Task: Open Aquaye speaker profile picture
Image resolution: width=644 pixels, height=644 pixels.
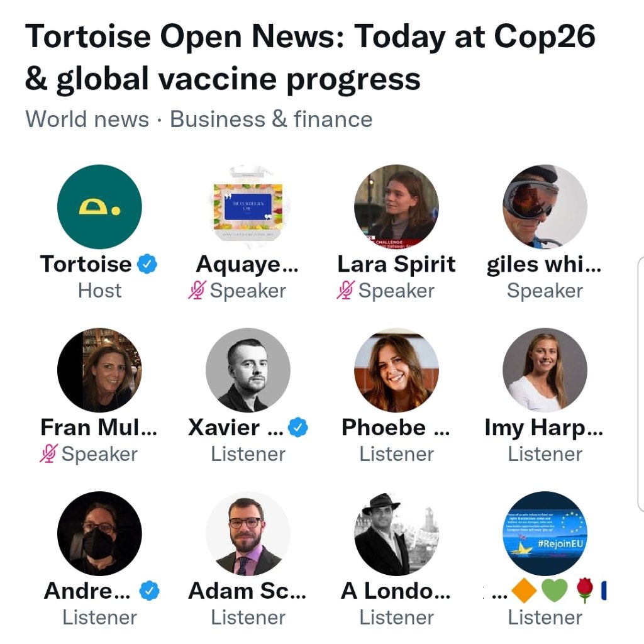Action: 248,208
